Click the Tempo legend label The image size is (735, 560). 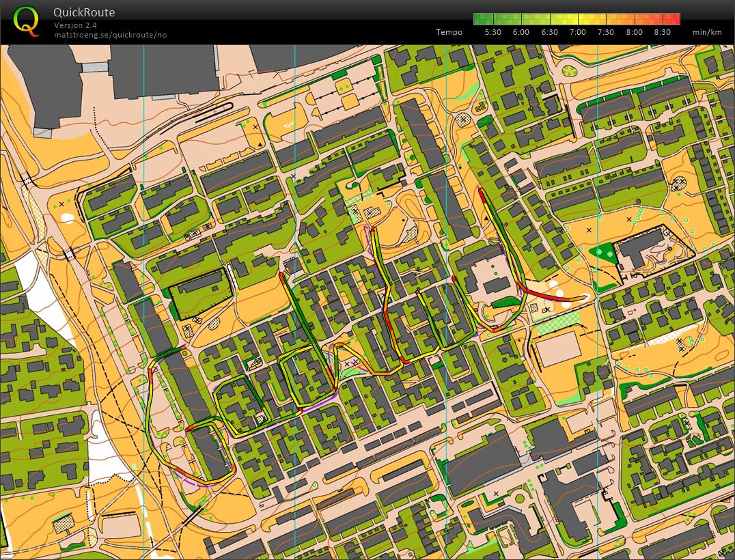pyautogui.click(x=449, y=32)
